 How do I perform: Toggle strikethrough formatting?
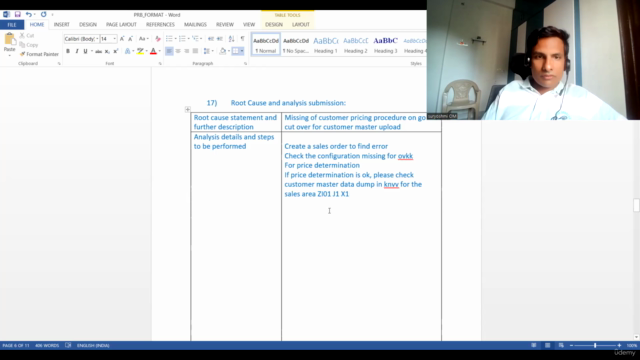click(98, 51)
